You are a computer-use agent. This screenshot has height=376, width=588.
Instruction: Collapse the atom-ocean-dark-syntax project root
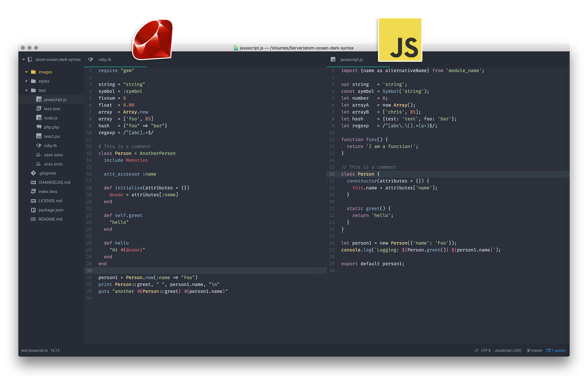click(24, 60)
